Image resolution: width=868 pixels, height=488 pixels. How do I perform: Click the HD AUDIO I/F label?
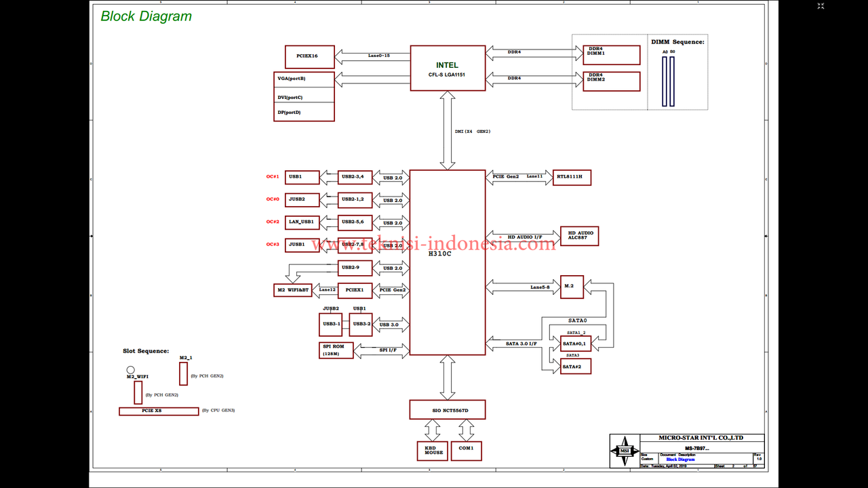(x=524, y=237)
